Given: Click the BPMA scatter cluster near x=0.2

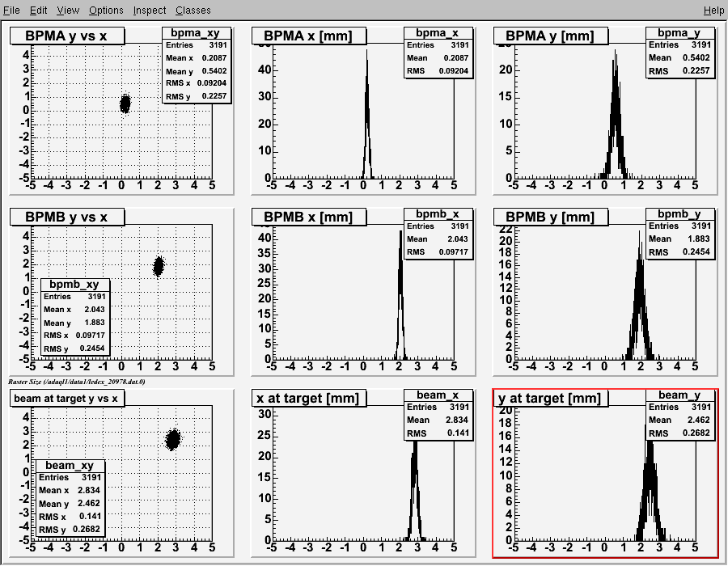Looking at the screenshot, I should coord(125,103).
